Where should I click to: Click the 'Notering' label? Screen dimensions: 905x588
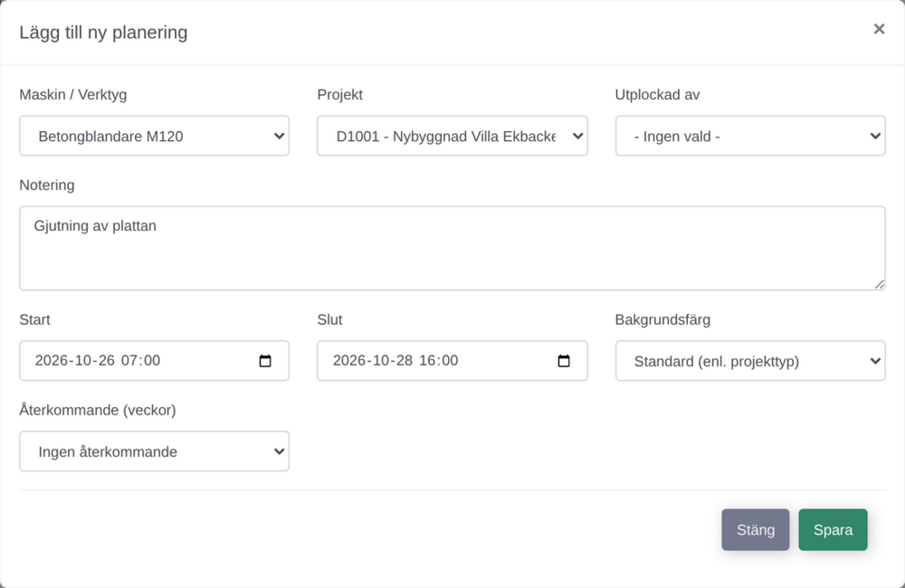(47, 185)
